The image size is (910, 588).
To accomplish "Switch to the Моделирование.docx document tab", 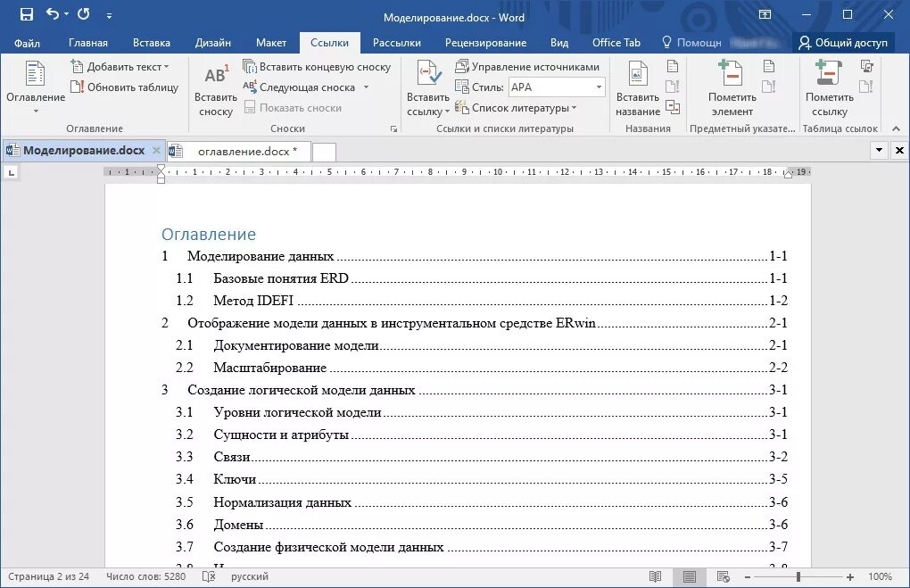I will tap(84, 150).
